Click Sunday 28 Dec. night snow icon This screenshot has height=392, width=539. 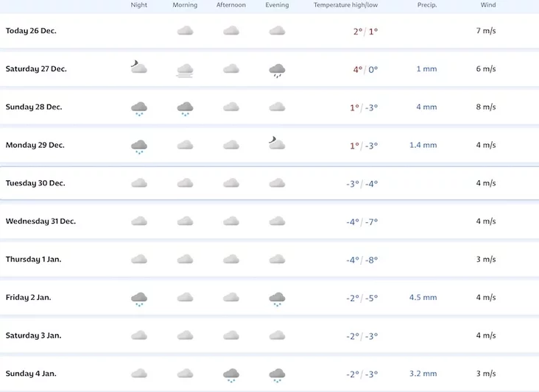click(138, 108)
